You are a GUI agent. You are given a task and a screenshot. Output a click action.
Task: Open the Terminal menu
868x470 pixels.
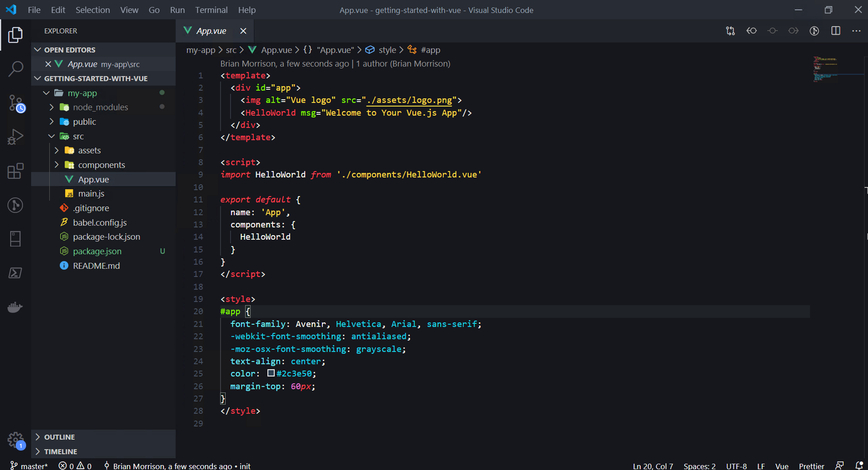tap(211, 10)
